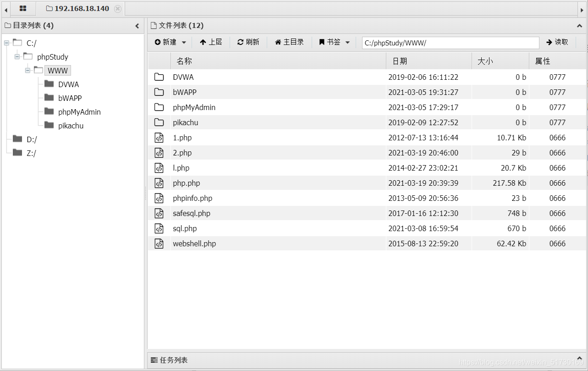Click bWAPP folder icon in file list
The width and height of the screenshot is (588, 371).
click(159, 92)
